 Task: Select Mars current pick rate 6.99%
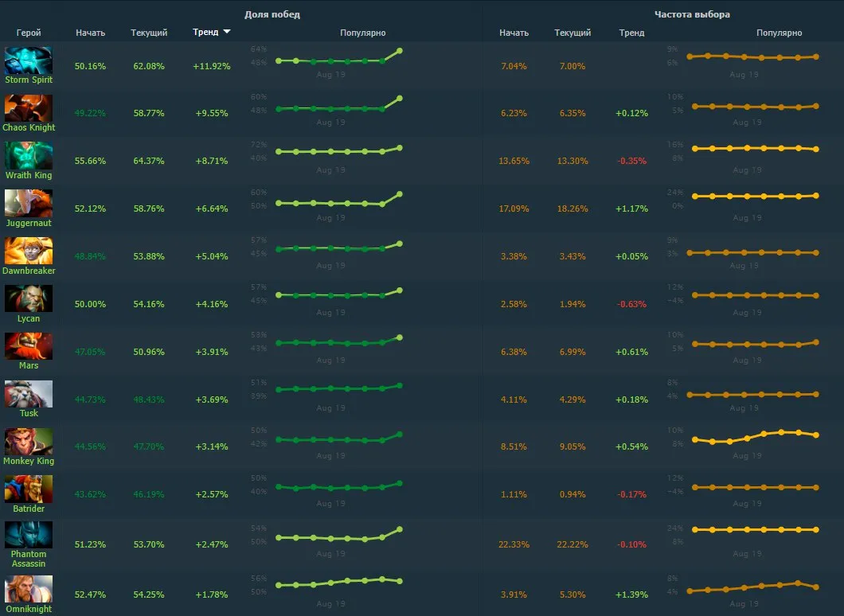pyautogui.click(x=572, y=352)
